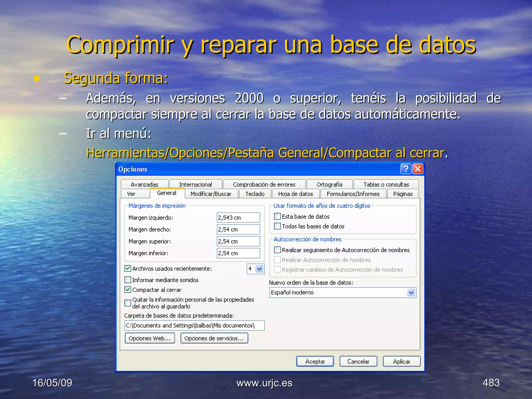This screenshot has height=399, width=532.
Task: Open the recent files count dropdown
Action: tap(260, 269)
